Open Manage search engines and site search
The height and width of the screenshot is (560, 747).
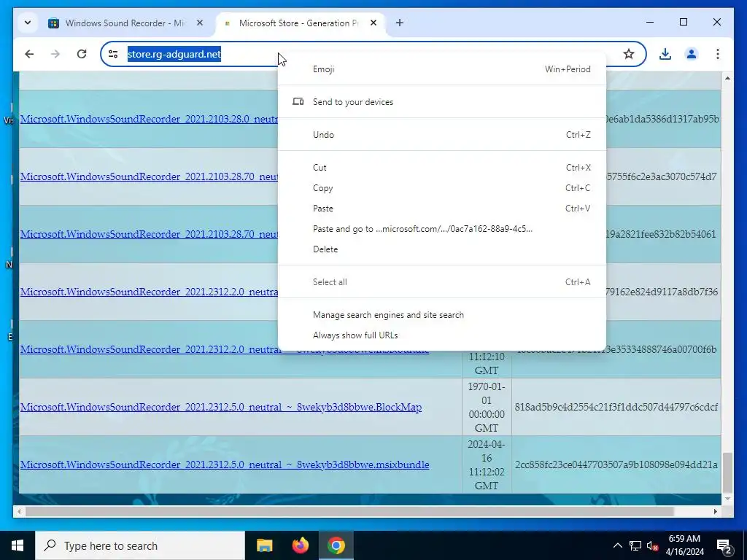[x=441, y=315]
